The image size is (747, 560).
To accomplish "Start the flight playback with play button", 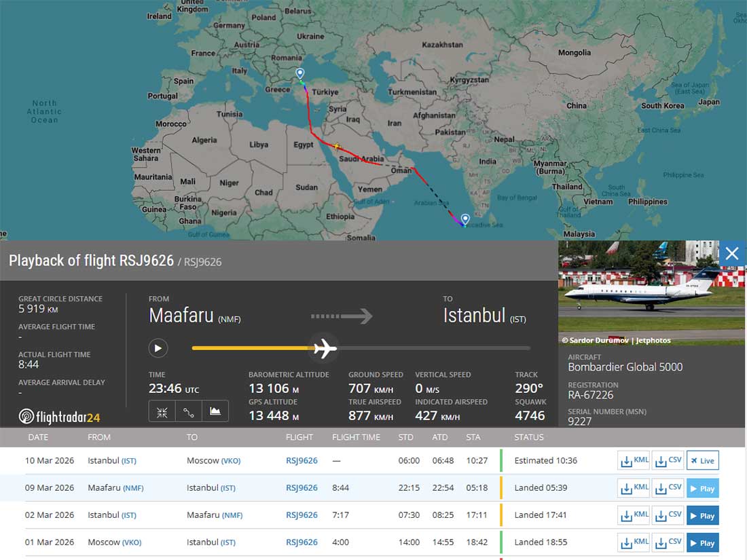I will tap(158, 348).
